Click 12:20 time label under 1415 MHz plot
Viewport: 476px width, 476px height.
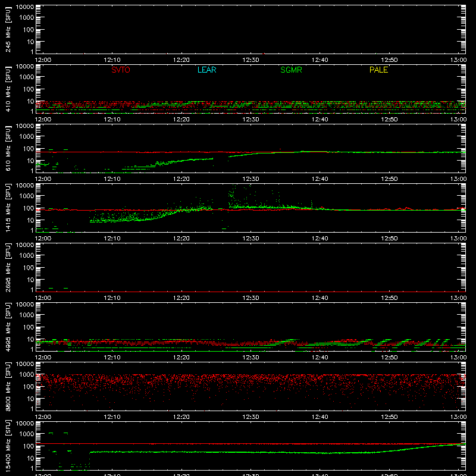coord(181,239)
